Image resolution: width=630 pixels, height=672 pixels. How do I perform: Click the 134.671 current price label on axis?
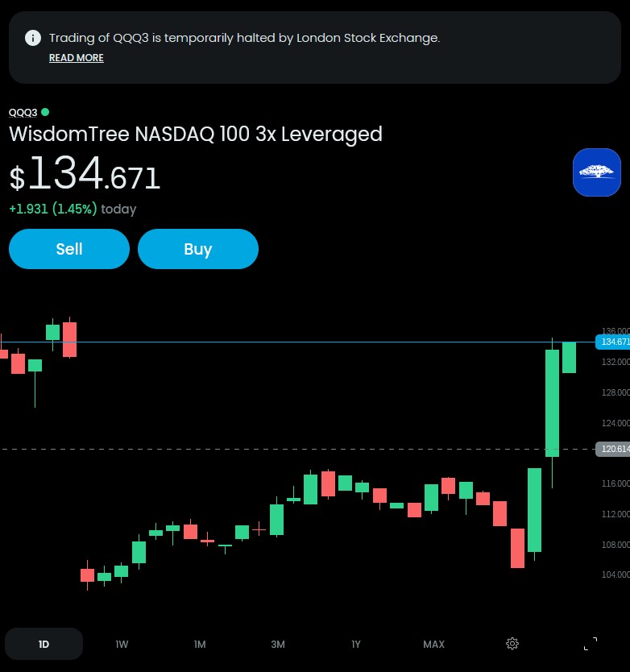(x=613, y=342)
